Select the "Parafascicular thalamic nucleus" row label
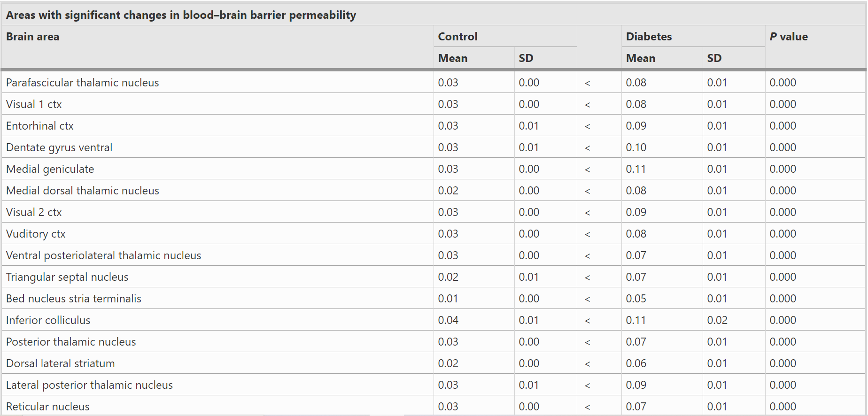868x416 pixels. [x=83, y=83]
